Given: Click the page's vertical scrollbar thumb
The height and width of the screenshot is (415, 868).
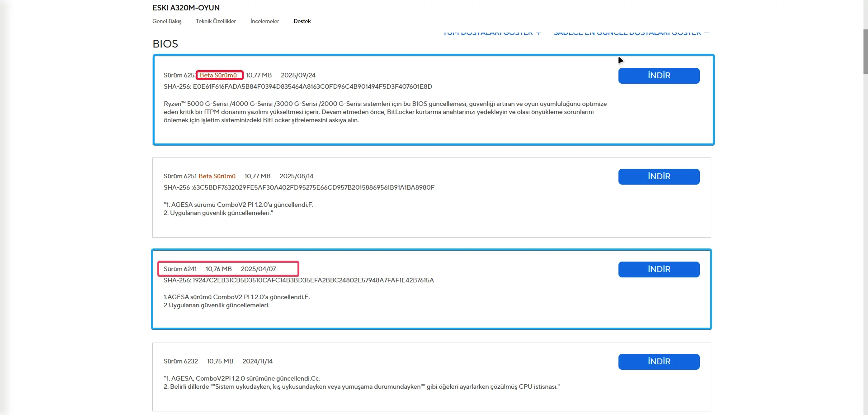Looking at the screenshot, I should click(865, 51).
